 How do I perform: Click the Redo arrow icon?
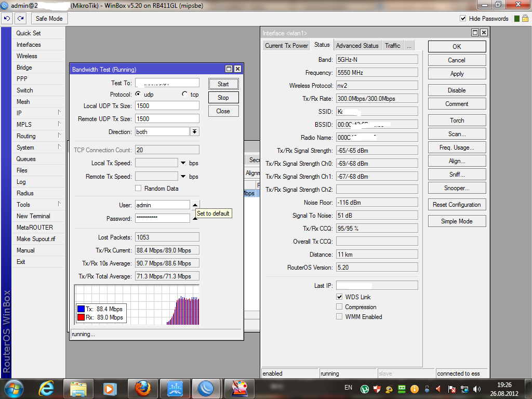tap(20, 18)
